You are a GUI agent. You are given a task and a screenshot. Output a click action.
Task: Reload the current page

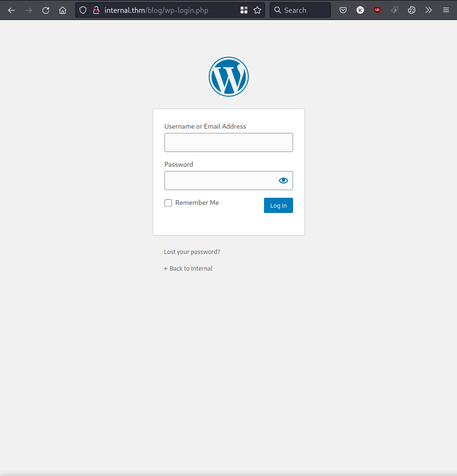(46, 10)
